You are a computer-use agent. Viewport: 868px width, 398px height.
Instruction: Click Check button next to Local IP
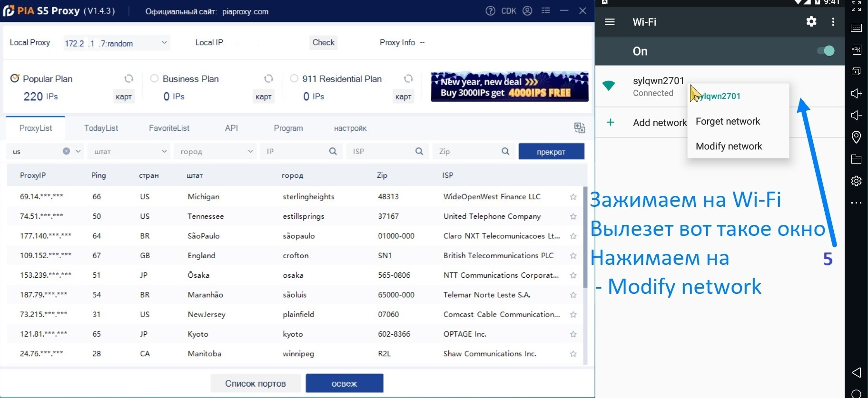coord(324,42)
